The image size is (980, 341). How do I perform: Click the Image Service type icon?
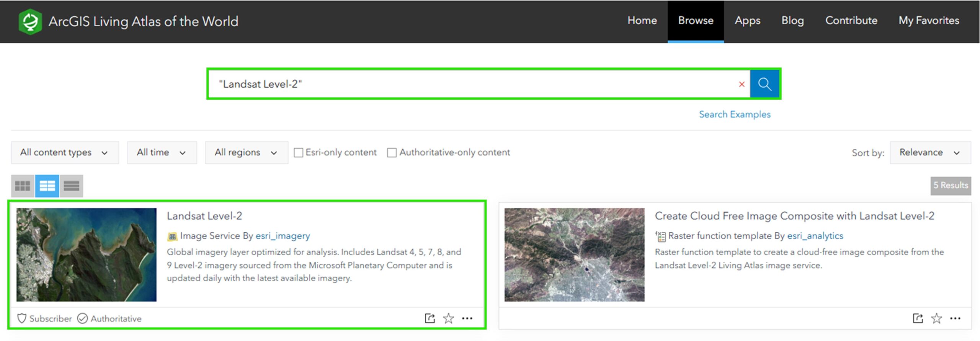click(172, 236)
